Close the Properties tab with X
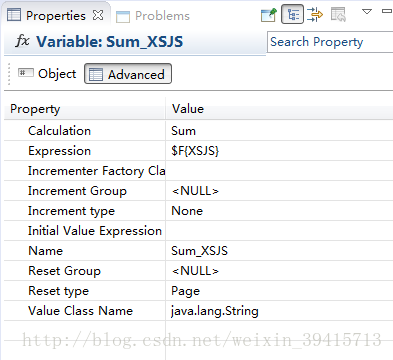 (98, 15)
